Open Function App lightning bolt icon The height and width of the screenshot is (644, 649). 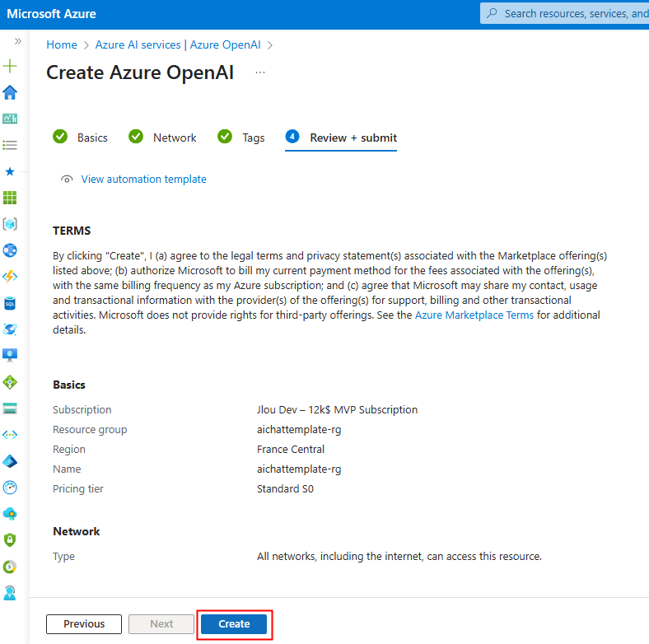[10, 277]
